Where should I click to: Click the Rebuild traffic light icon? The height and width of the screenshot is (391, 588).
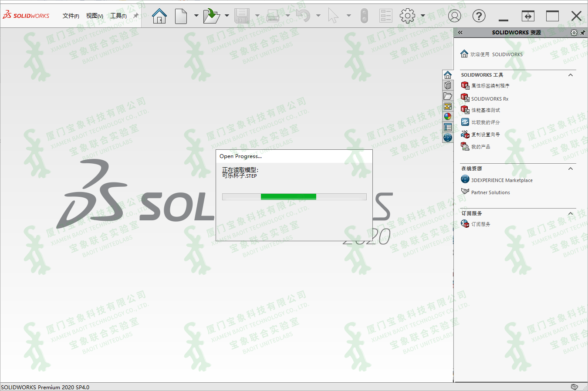365,16
